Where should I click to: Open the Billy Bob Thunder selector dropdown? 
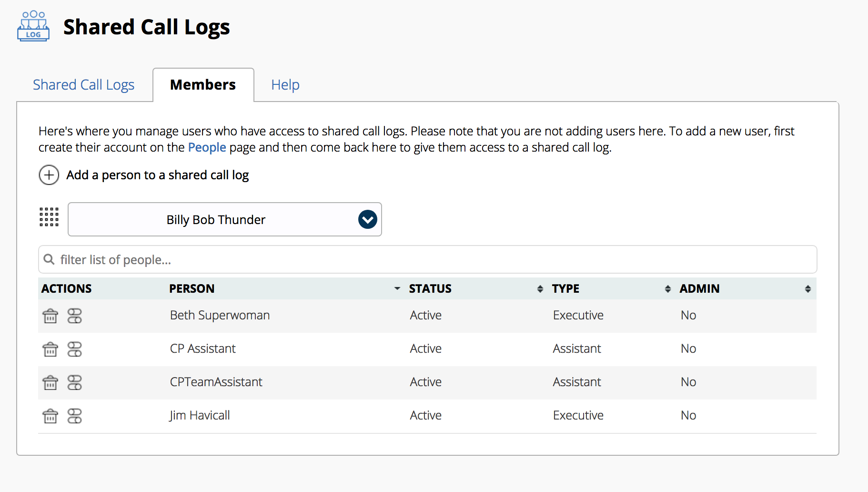tap(367, 219)
